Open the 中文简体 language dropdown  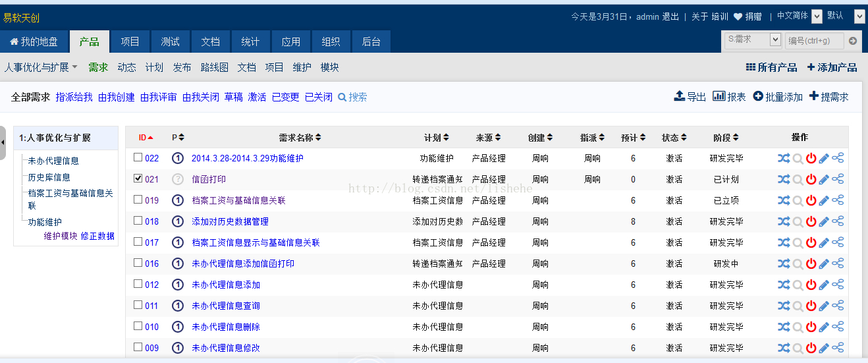coord(800,16)
